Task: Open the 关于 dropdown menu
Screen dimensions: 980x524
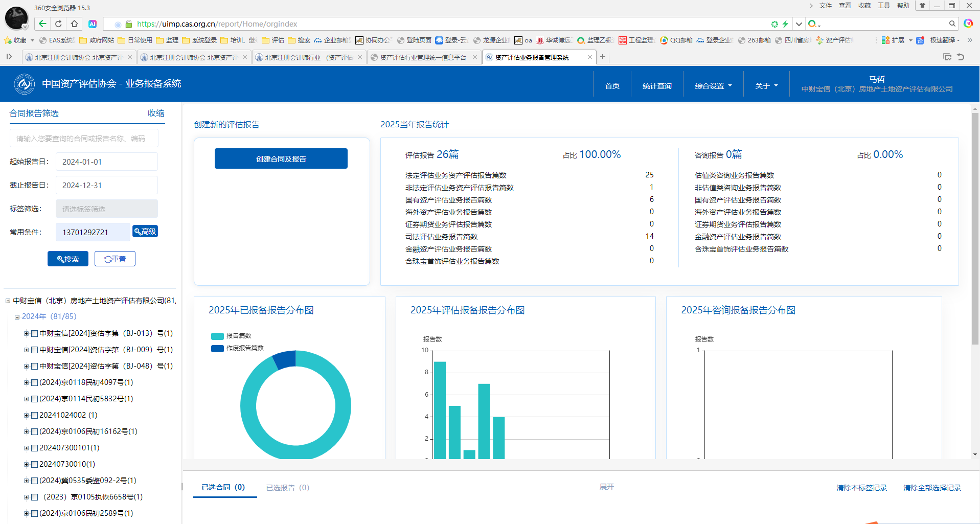Action: (x=766, y=86)
